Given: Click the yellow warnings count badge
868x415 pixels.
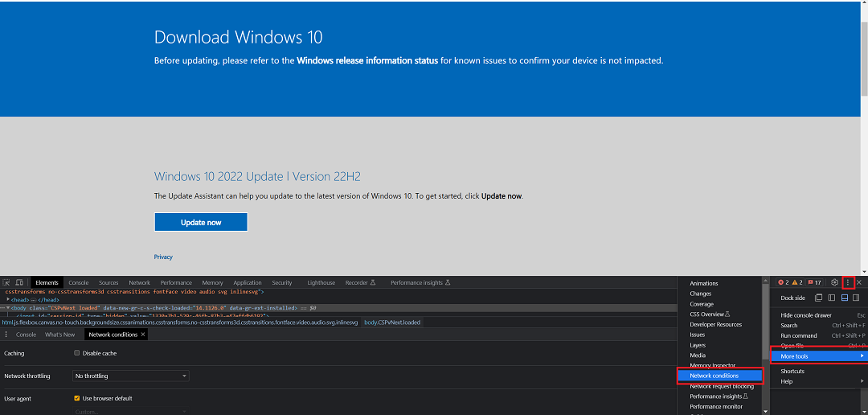Looking at the screenshot, I should 797,282.
